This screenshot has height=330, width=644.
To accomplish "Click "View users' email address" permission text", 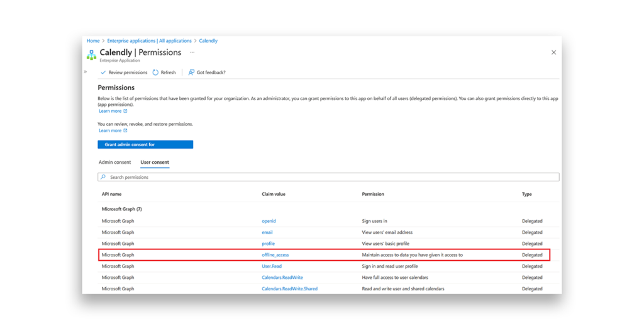I will click(387, 232).
